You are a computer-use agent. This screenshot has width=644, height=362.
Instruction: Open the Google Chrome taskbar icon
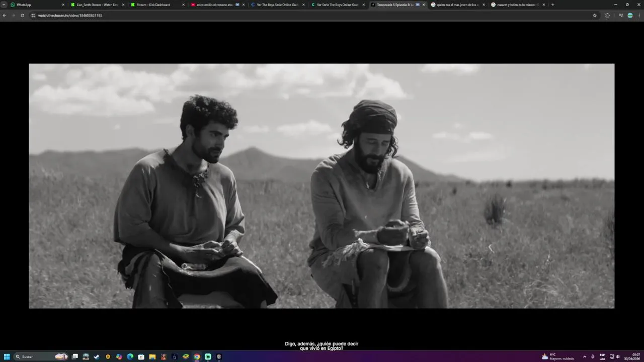197,356
